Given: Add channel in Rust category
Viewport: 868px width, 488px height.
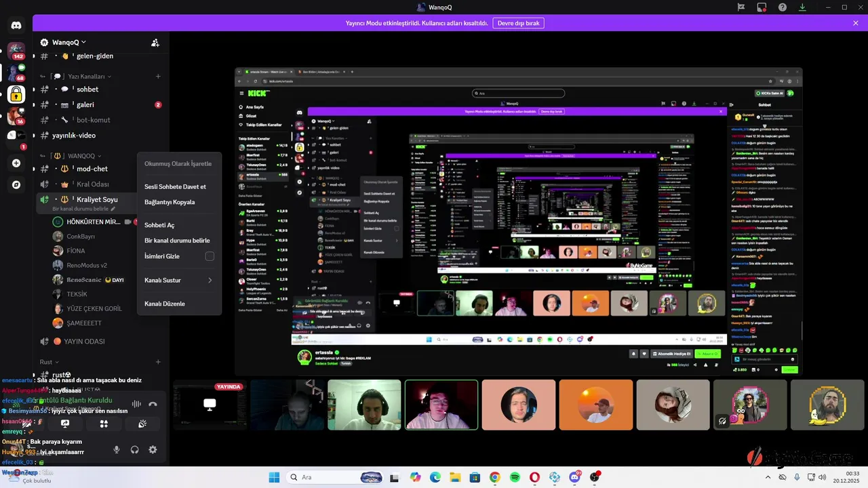Looking at the screenshot, I should click(x=158, y=362).
